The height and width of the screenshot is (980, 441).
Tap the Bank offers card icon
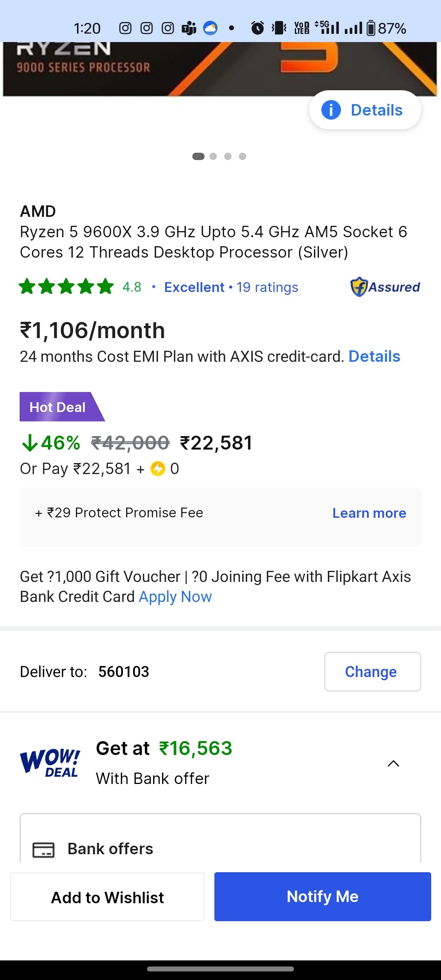(43, 850)
